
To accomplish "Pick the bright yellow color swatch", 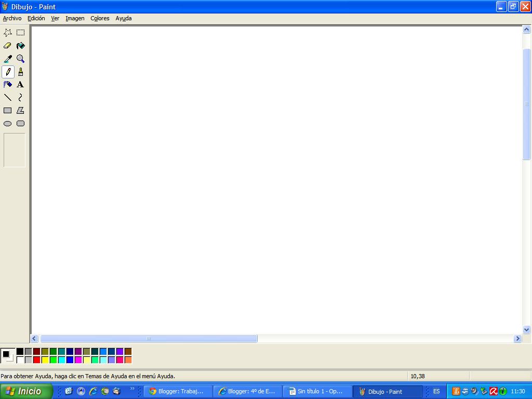I will click(45, 360).
